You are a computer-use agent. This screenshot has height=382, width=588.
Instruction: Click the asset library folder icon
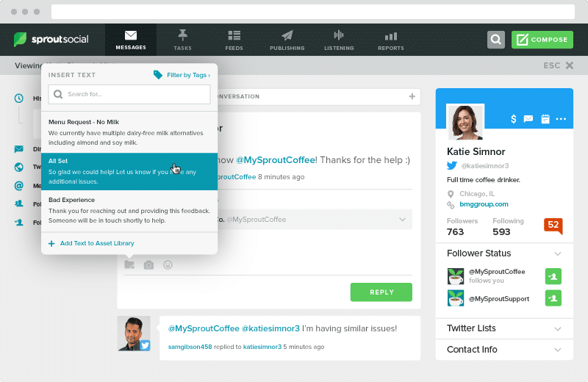tap(129, 264)
